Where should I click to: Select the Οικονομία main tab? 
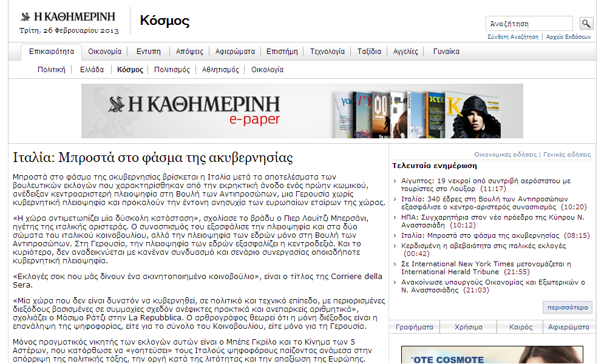pos(104,52)
